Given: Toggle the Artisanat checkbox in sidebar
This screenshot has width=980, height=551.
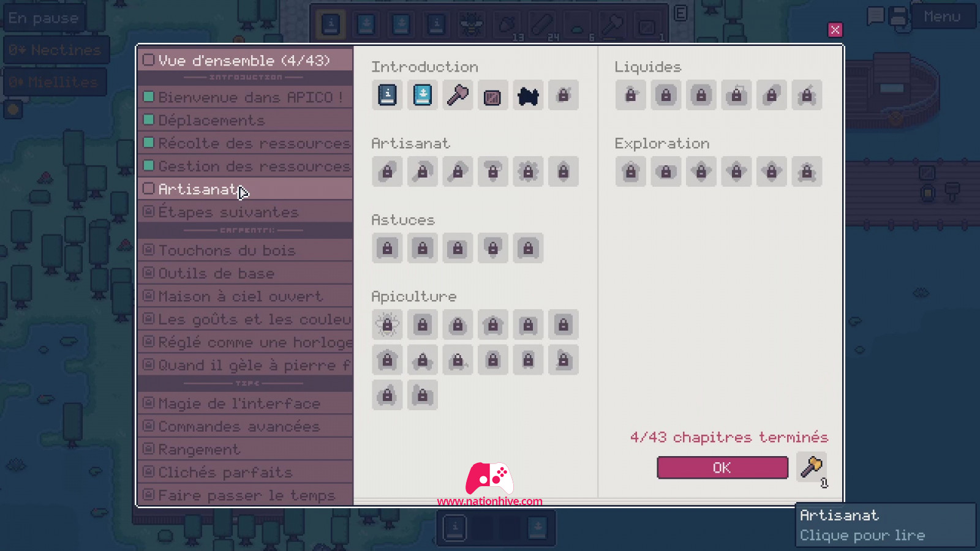Looking at the screenshot, I should (x=148, y=189).
